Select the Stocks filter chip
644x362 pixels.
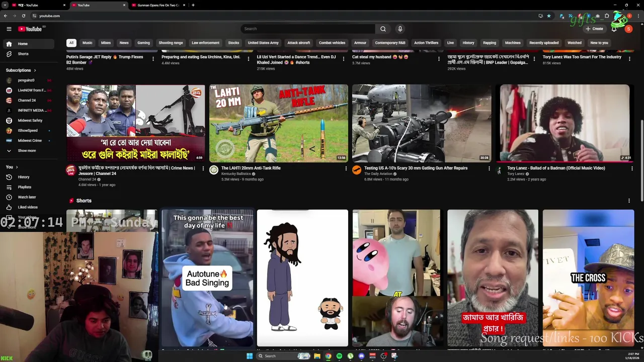pyautogui.click(x=233, y=43)
